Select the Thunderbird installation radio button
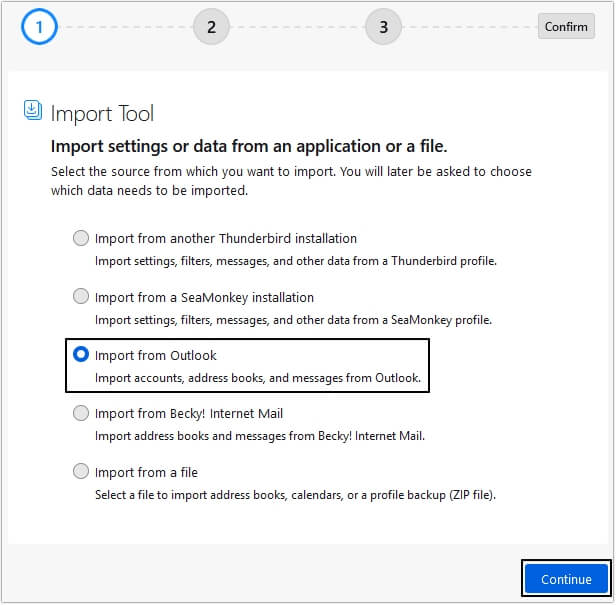Screen dimensions: 616x605 coord(80,238)
